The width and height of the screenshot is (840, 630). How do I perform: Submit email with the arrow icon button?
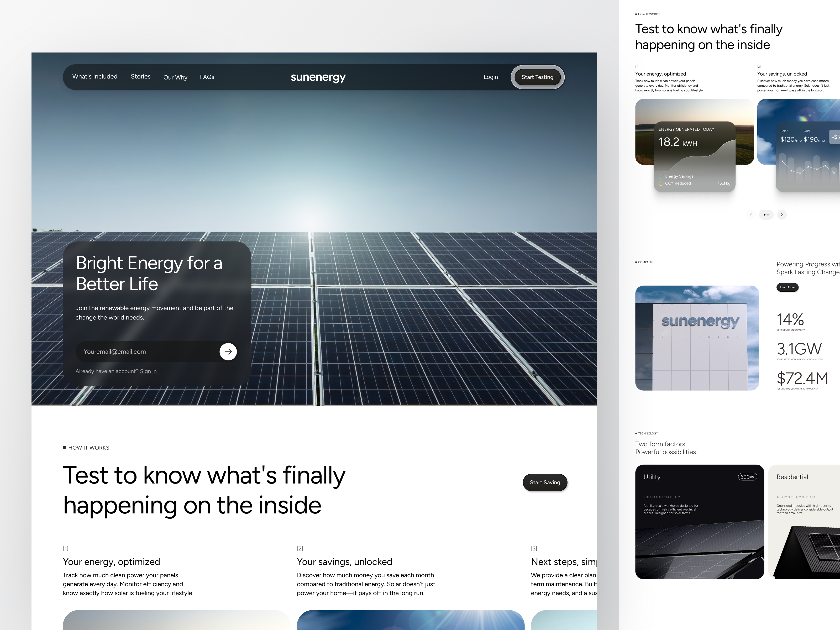pyautogui.click(x=228, y=352)
